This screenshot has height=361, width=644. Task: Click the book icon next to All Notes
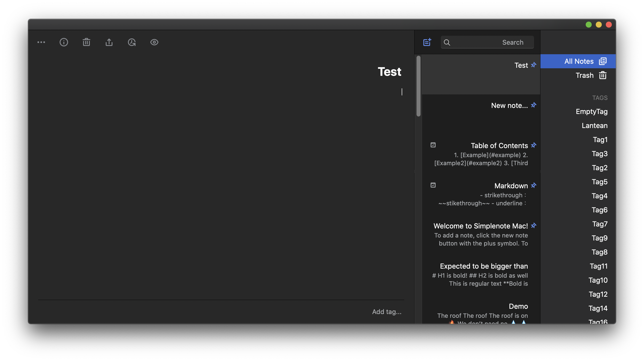(x=603, y=61)
